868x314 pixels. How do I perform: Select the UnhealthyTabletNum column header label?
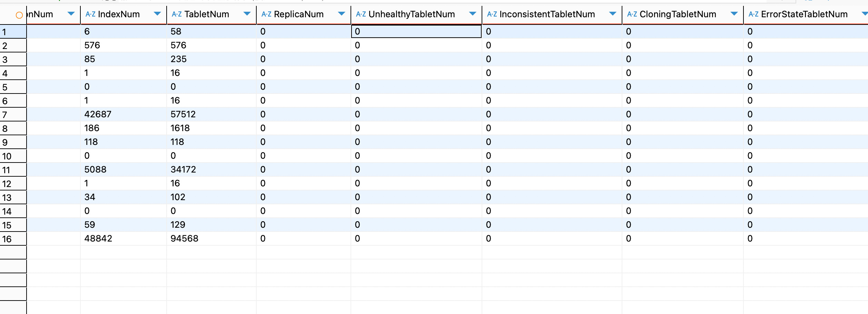(x=411, y=14)
